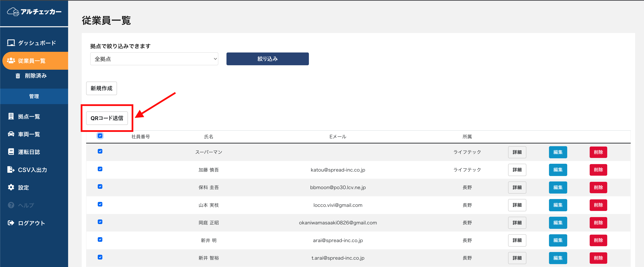The height and width of the screenshot is (267, 644).
Task: Toggle the select-all header checkbox
Action: 100,136
